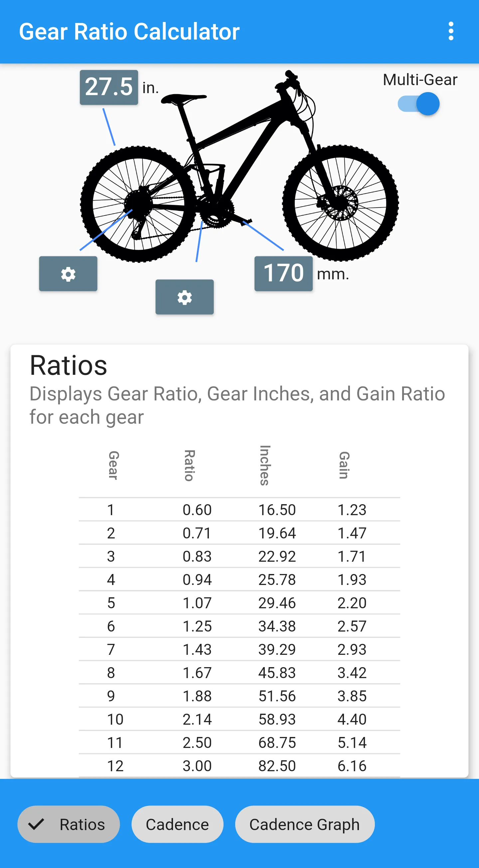Switch to the Cadence chip

point(177,824)
